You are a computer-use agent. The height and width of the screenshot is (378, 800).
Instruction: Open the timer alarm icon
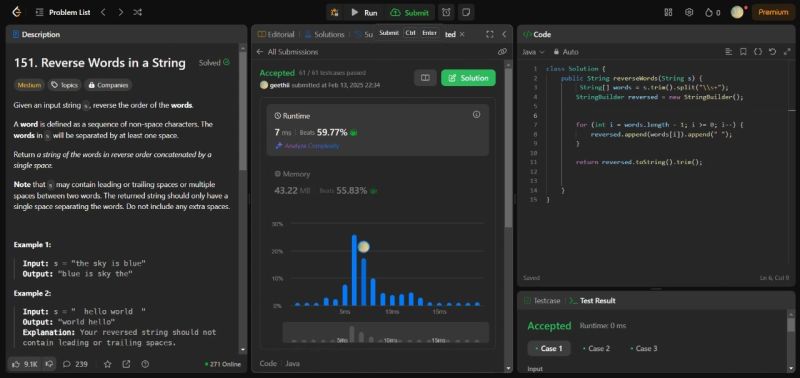[x=446, y=12]
